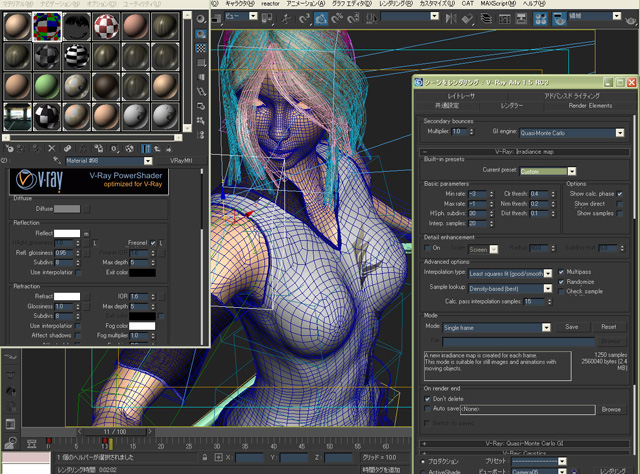The height and width of the screenshot is (474, 640).
Task: Click the Quick Render teapot icon
Action: point(631,19)
